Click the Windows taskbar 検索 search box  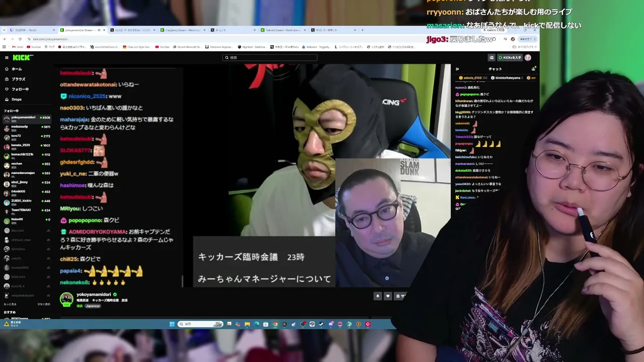tap(200, 324)
